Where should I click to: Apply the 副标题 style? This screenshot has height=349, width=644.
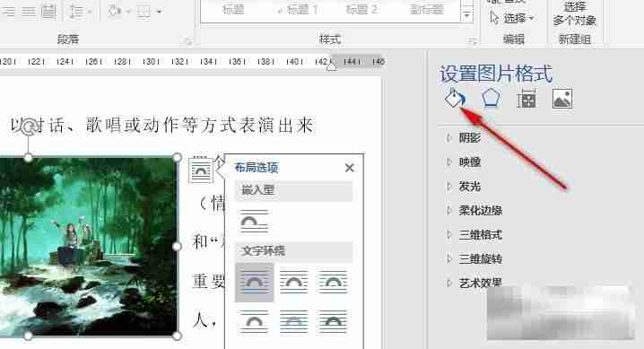[x=427, y=10]
